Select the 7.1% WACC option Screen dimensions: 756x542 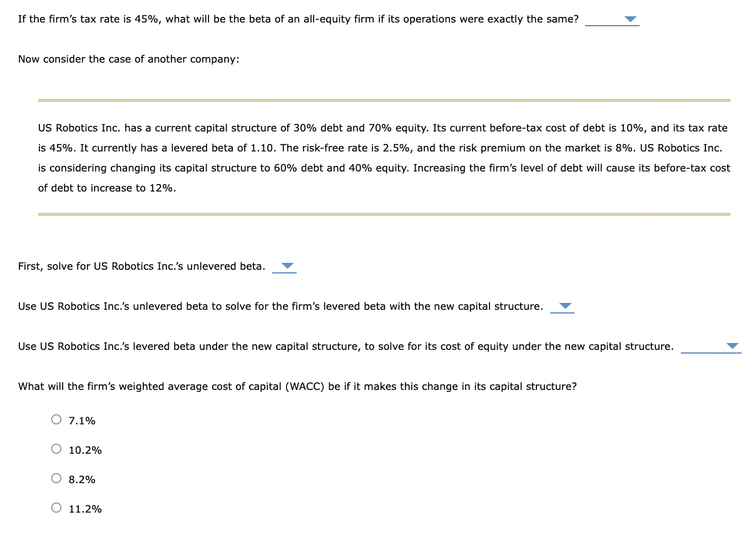(56, 419)
